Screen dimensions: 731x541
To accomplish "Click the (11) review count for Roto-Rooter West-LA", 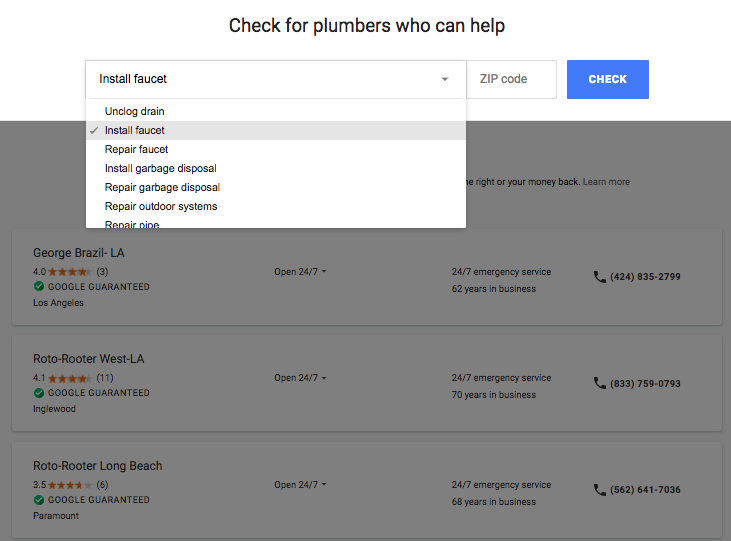I will [x=105, y=378].
